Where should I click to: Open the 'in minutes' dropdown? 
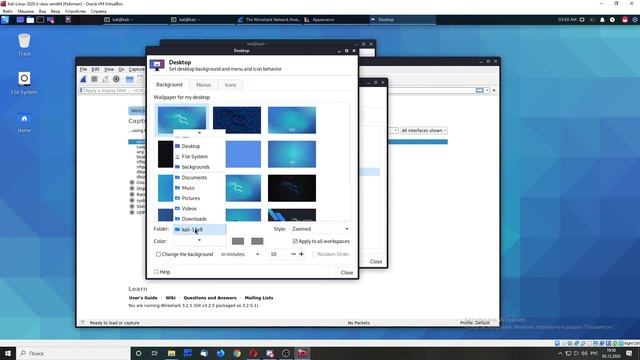[x=240, y=254]
